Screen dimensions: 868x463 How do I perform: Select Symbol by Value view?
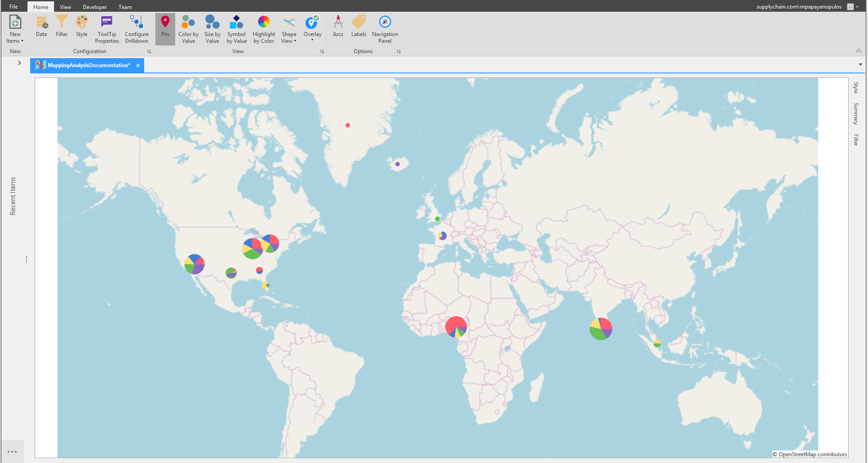pos(236,29)
